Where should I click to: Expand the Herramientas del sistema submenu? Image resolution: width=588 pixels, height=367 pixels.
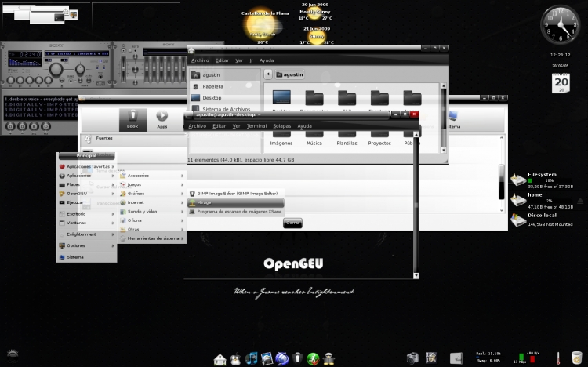coord(152,238)
